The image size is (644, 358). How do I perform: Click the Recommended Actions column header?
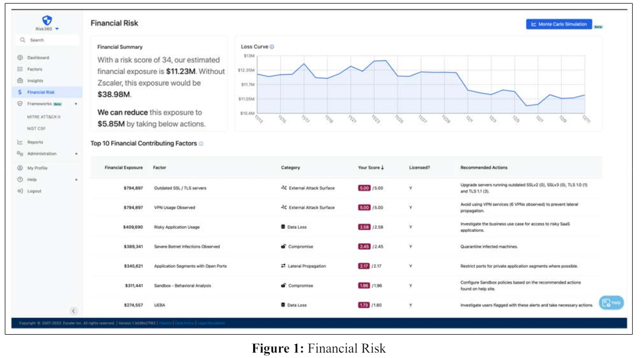point(484,168)
